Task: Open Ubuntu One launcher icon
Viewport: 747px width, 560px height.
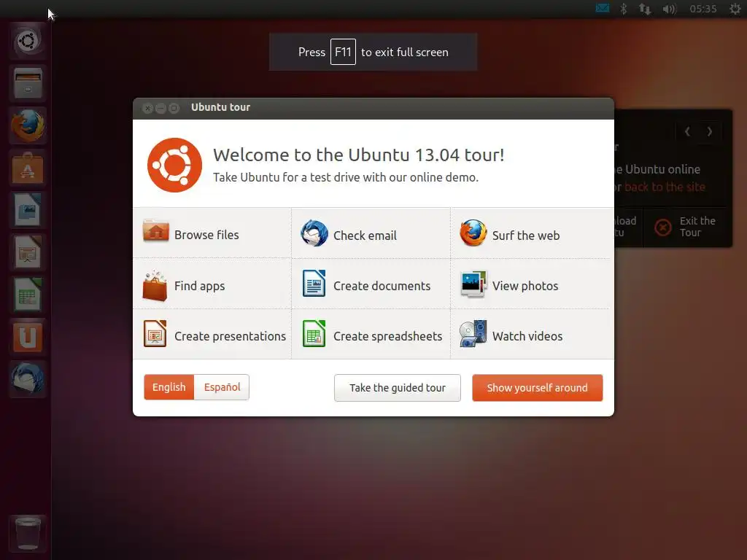Action: point(28,337)
